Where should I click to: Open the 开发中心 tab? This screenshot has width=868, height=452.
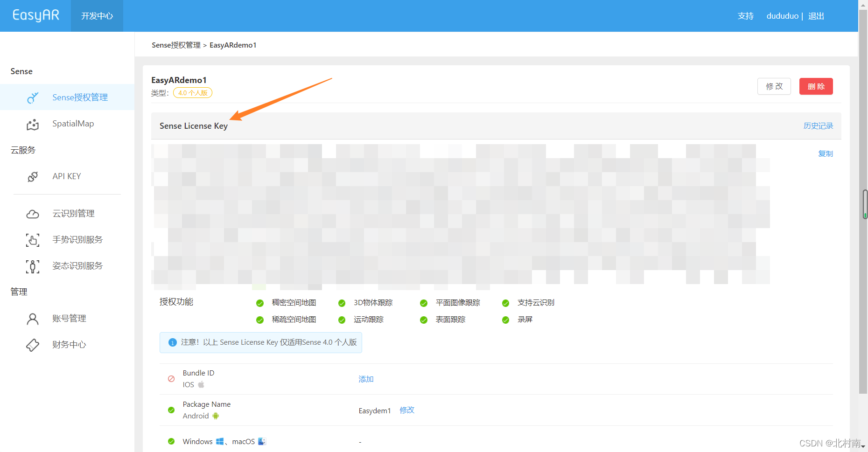[x=97, y=16]
